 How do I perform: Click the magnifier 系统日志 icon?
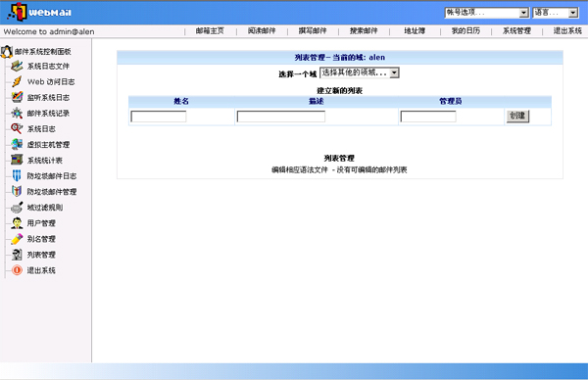[17, 128]
